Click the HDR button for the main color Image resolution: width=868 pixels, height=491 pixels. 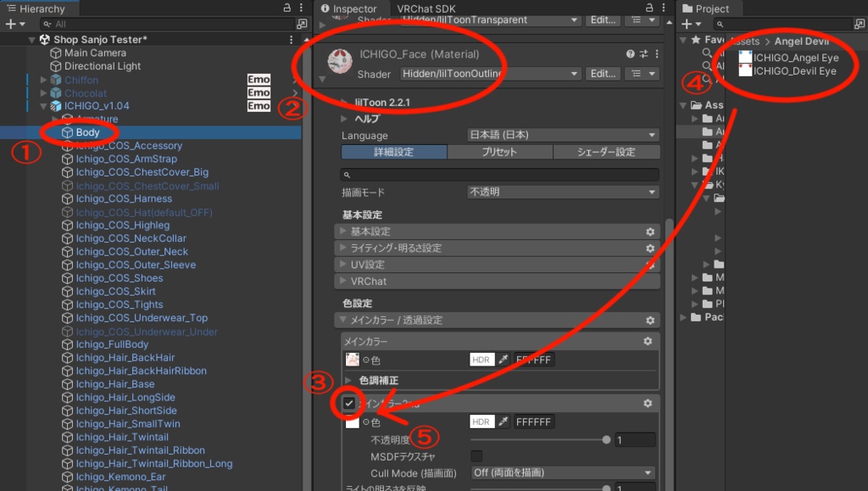[x=482, y=360]
